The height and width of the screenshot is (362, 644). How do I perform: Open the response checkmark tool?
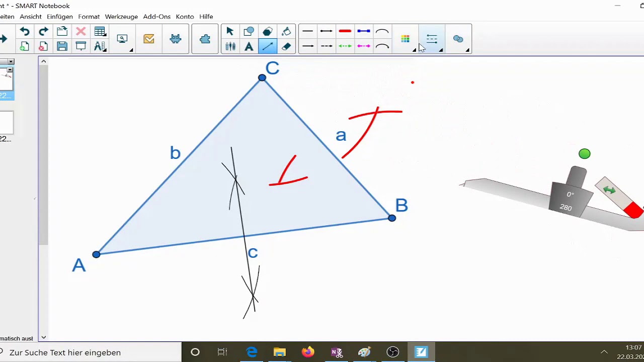pos(149,39)
